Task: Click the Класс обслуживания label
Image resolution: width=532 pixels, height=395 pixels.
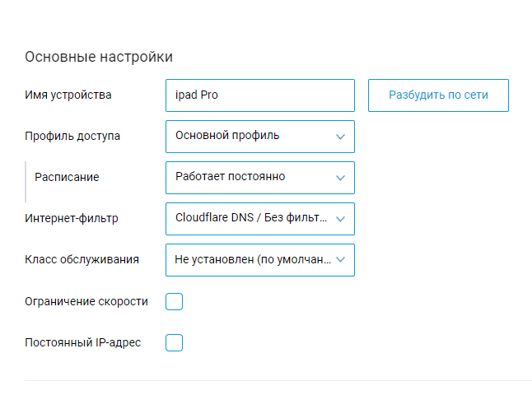Action: click(x=82, y=260)
